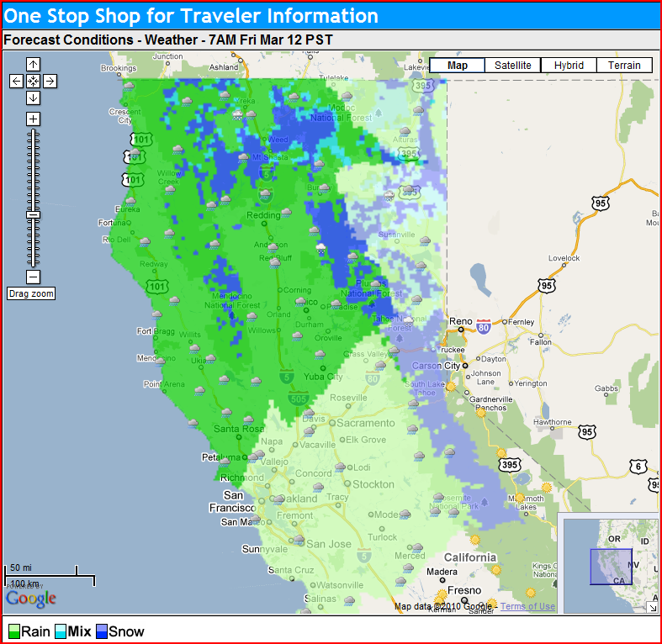This screenshot has height=644, width=662.
Task: Switch to the Satellite map view
Action: click(x=512, y=66)
